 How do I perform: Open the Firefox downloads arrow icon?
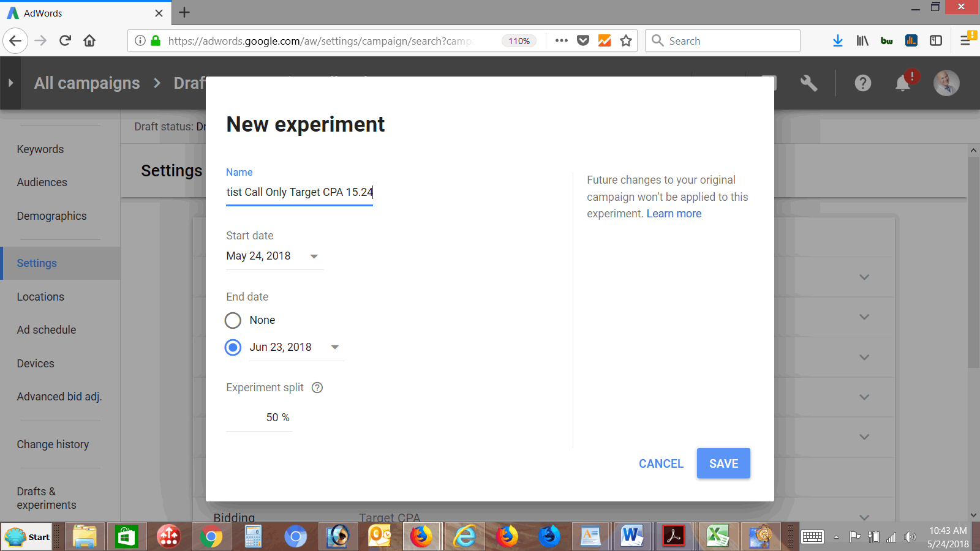tap(838, 41)
